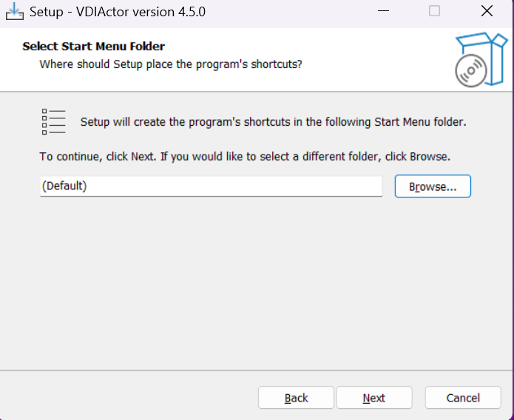Click the greyed-out maximize square
Screen dimensions: 514x420
pyautogui.click(x=434, y=12)
